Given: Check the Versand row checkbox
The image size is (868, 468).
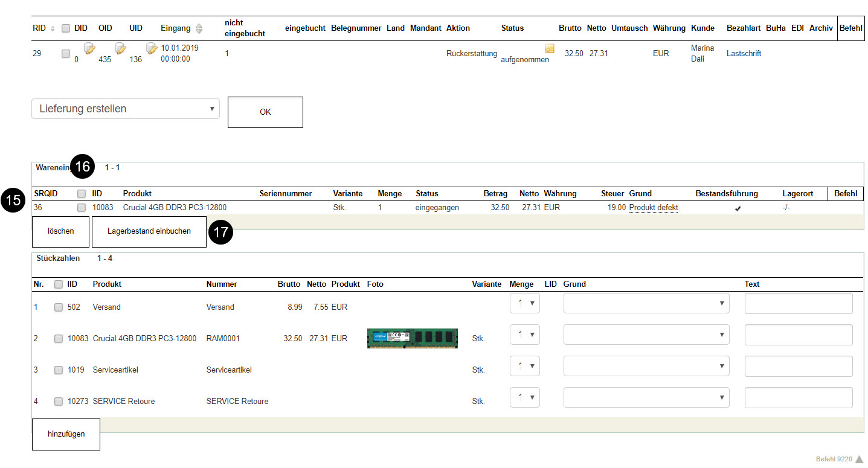Looking at the screenshot, I should 59,307.
